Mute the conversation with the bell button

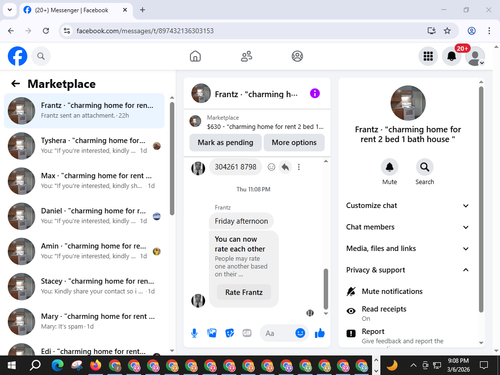(389, 167)
